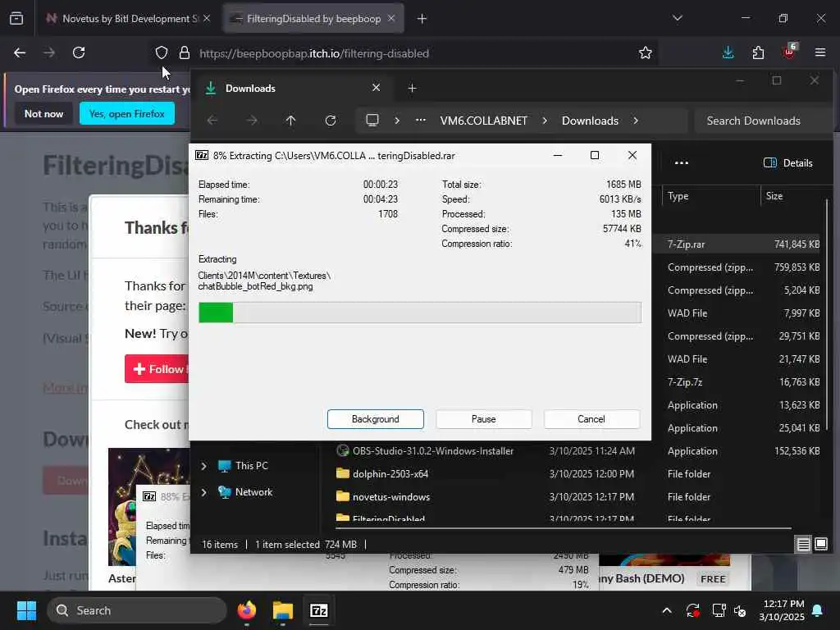Click the Follow button on itch page
Image resolution: width=840 pixels, height=630 pixels.
point(157,369)
